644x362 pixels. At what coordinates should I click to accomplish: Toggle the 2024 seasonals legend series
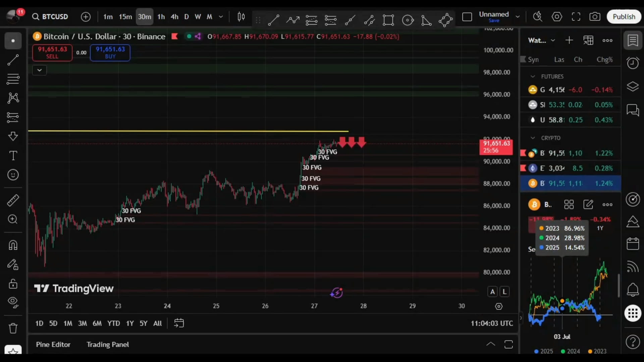click(571, 351)
